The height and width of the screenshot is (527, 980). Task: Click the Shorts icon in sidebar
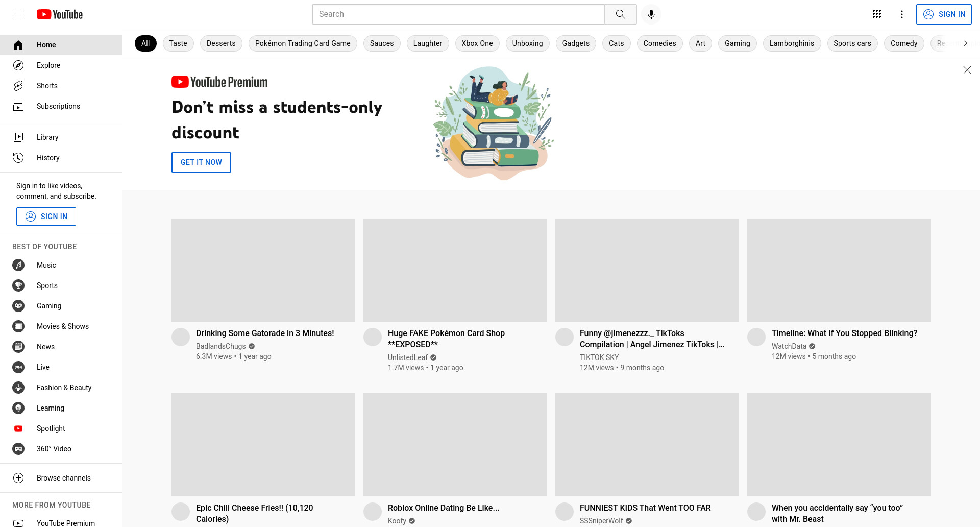click(18, 86)
